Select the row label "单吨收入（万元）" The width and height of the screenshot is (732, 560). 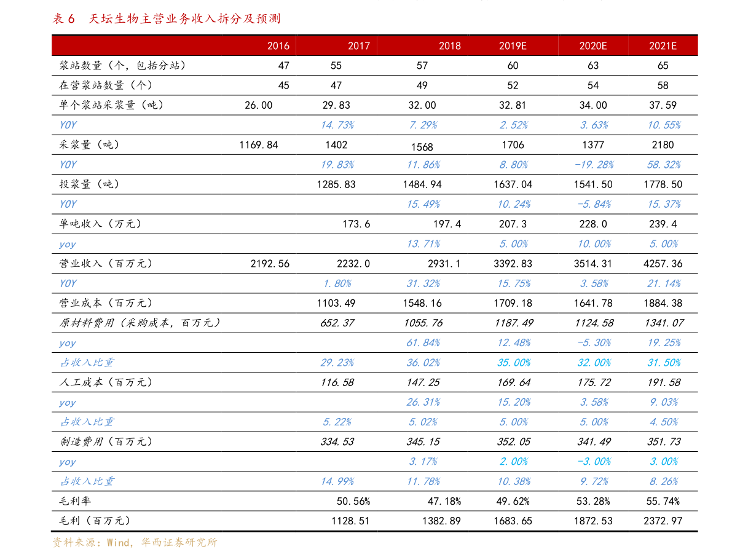coord(100,224)
